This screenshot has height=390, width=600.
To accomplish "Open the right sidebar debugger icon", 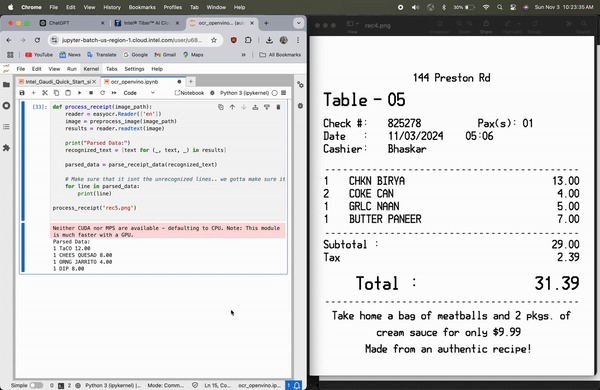I will 300,106.
